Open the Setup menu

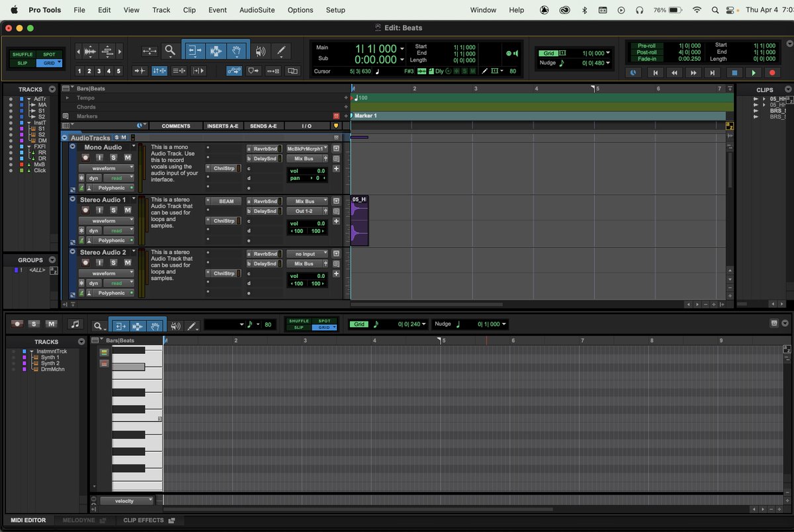coord(335,10)
